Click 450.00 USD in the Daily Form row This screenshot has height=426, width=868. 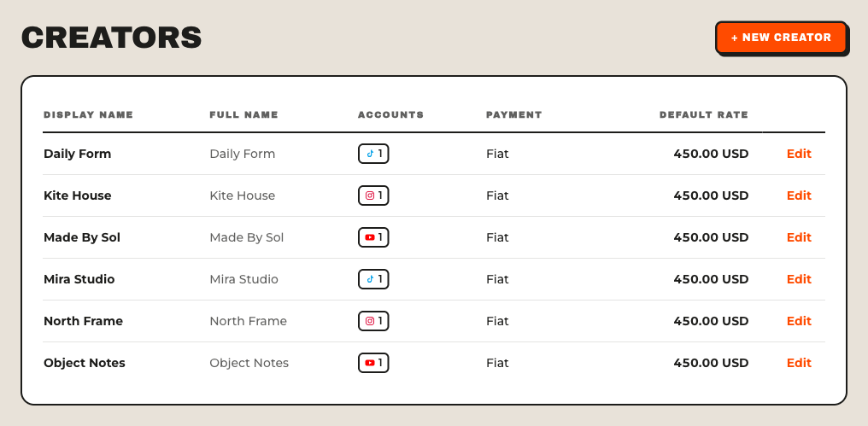click(711, 154)
